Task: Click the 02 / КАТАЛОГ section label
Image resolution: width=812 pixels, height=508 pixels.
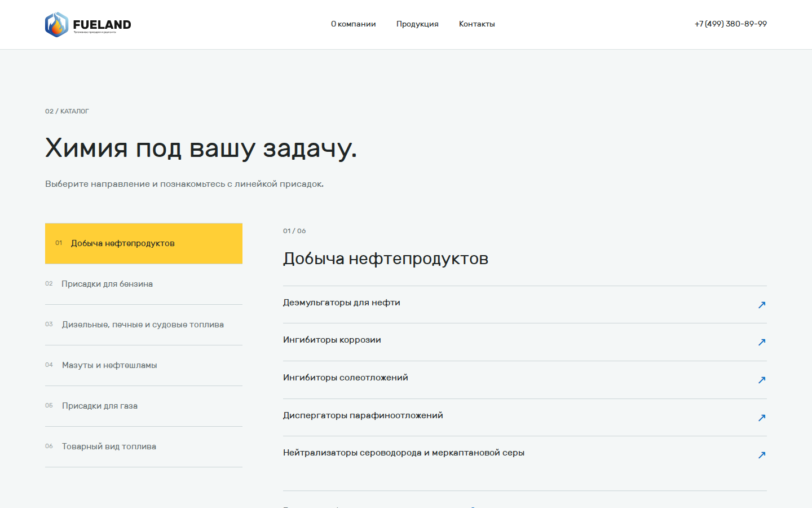Action: pyautogui.click(x=67, y=111)
